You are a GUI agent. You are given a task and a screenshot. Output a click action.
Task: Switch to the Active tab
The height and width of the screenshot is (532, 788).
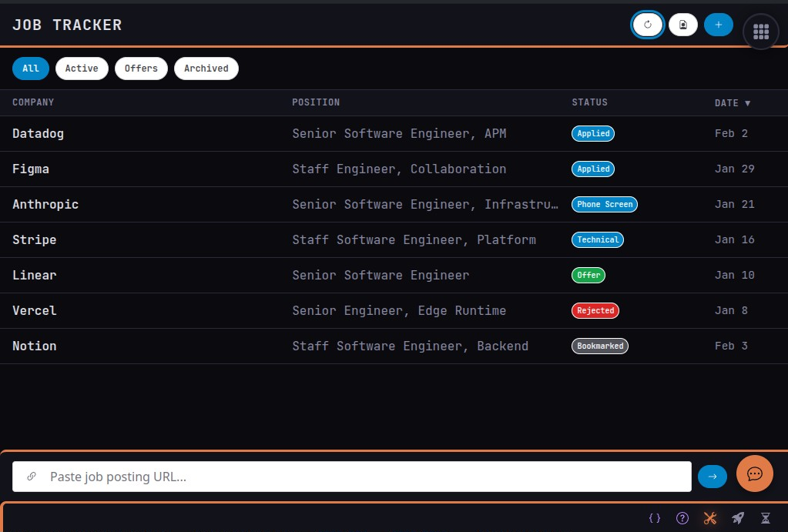click(x=82, y=68)
